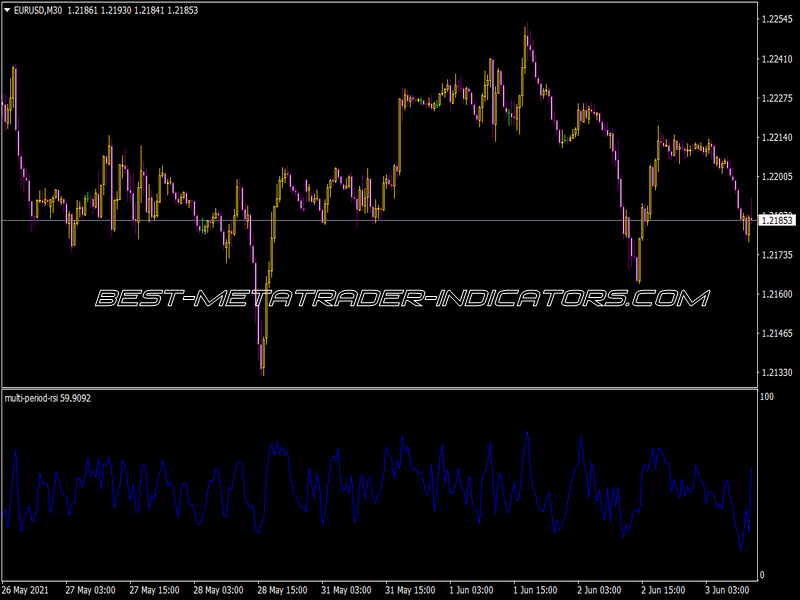Viewport: 800px width, 600px height.
Task: Click the multi-period-rsi 59.9092 indicator label
Action: [x=47, y=398]
